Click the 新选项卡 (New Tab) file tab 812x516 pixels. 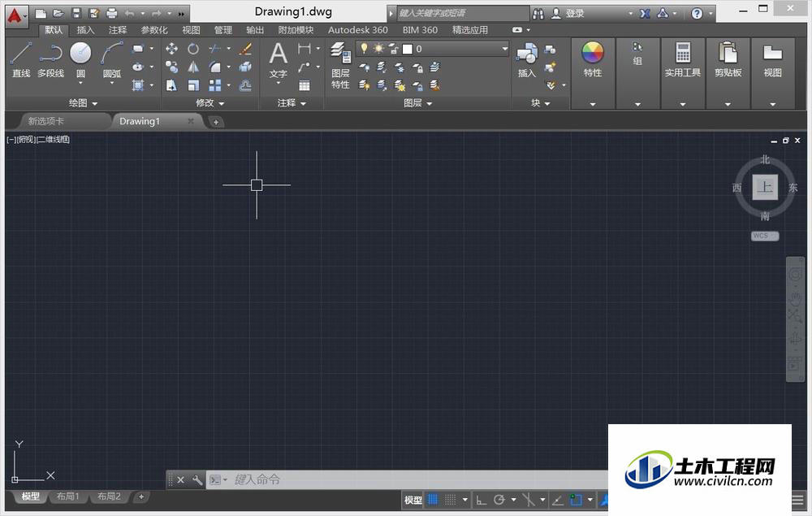coord(46,121)
